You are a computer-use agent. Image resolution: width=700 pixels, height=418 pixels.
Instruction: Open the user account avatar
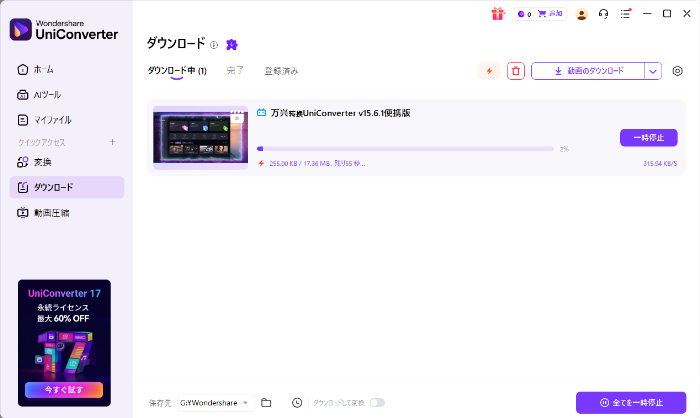(x=581, y=14)
